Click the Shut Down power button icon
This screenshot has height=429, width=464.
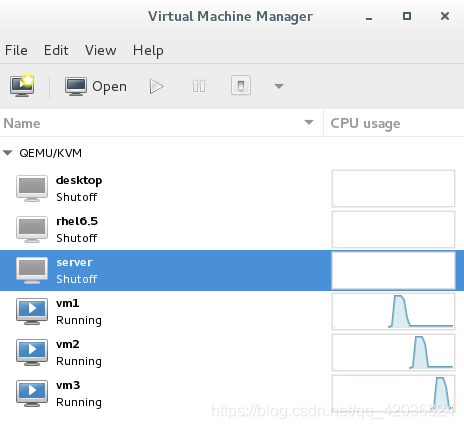(x=241, y=86)
